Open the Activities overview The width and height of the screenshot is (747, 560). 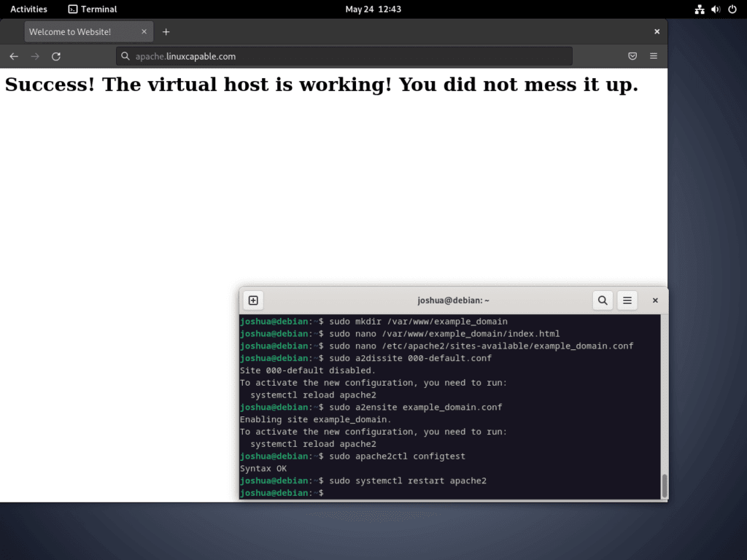pos(28,9)
